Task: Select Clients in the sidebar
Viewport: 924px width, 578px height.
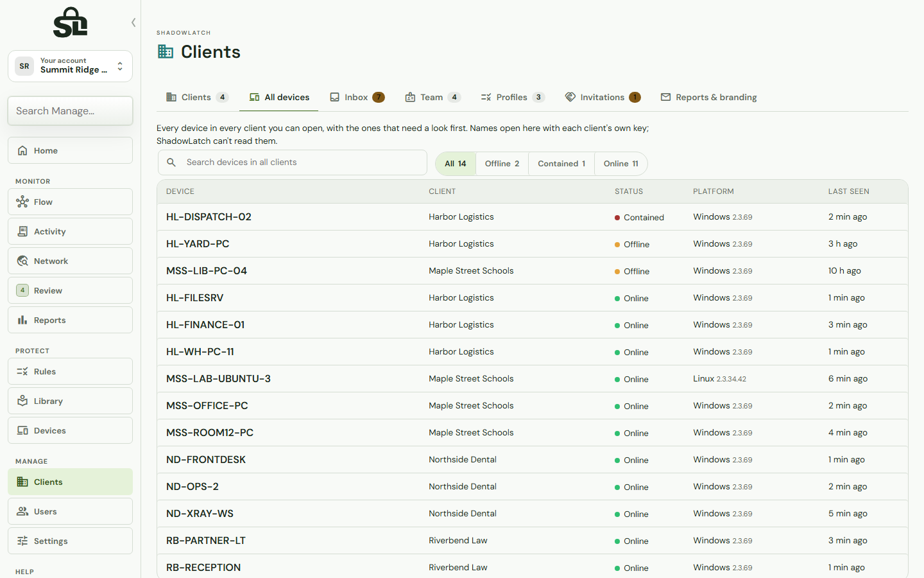Action: (x=70, y=482)
